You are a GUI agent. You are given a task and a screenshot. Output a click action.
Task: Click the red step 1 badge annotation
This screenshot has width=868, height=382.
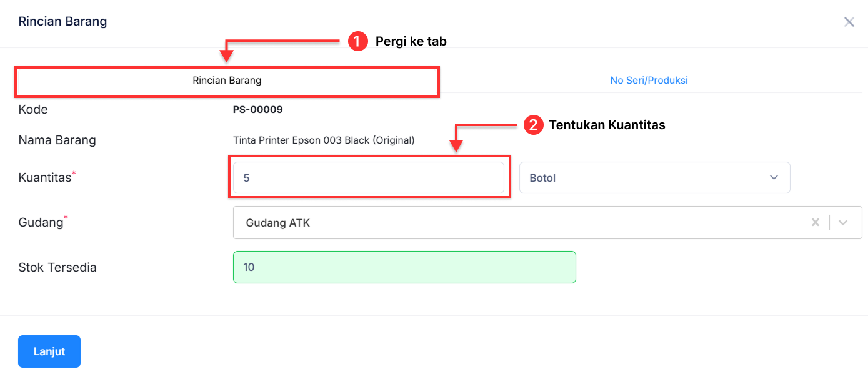(x=357, y=41)
